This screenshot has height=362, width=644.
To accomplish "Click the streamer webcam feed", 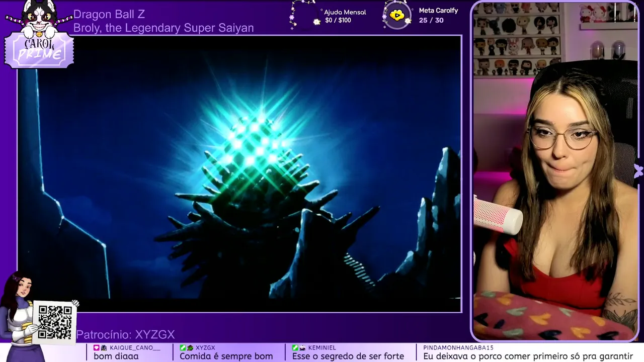I will (556, 171).
